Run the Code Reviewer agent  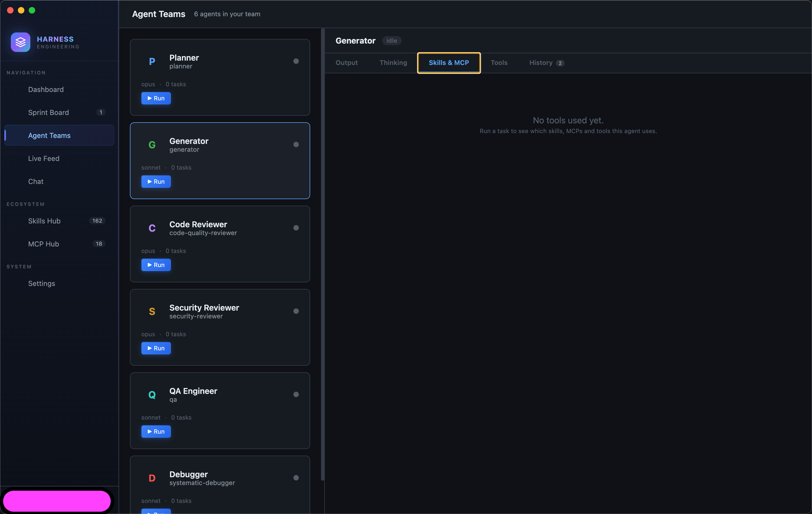click(156, 265)
